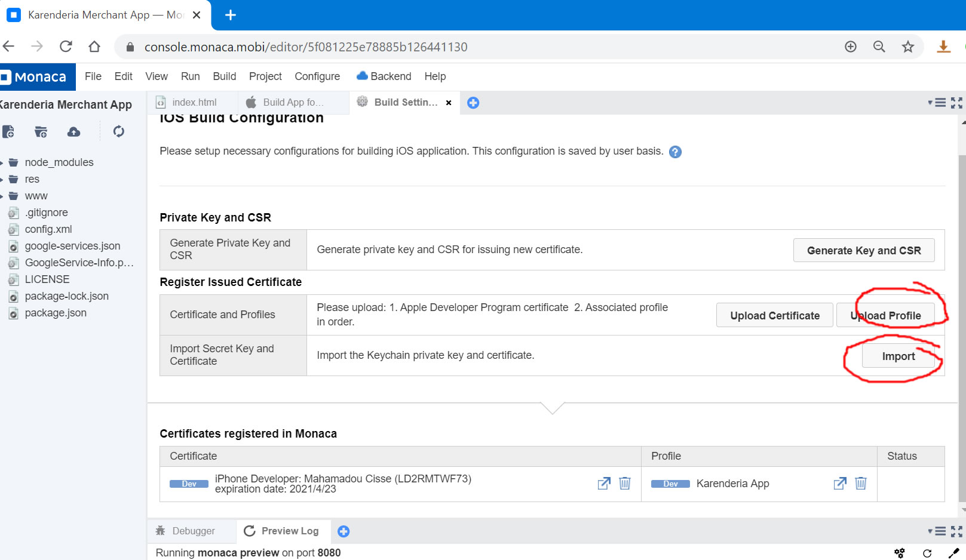
Task: Delete the Karenderia App profile
Action: 860,483
